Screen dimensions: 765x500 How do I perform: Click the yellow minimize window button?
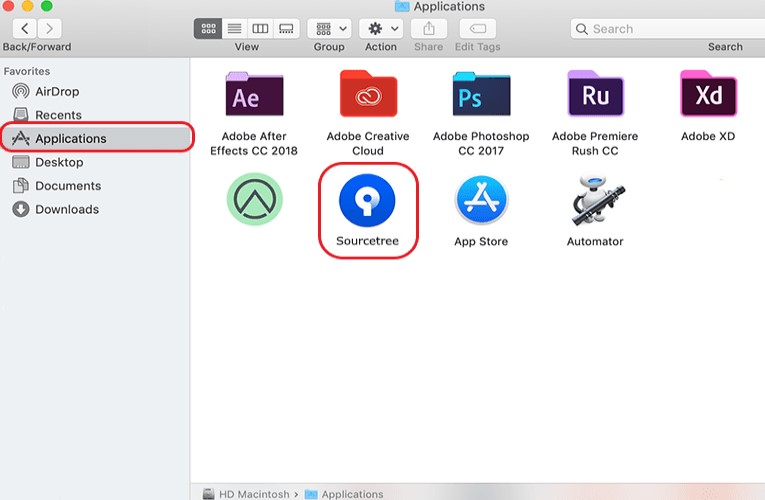click(27, 5)
